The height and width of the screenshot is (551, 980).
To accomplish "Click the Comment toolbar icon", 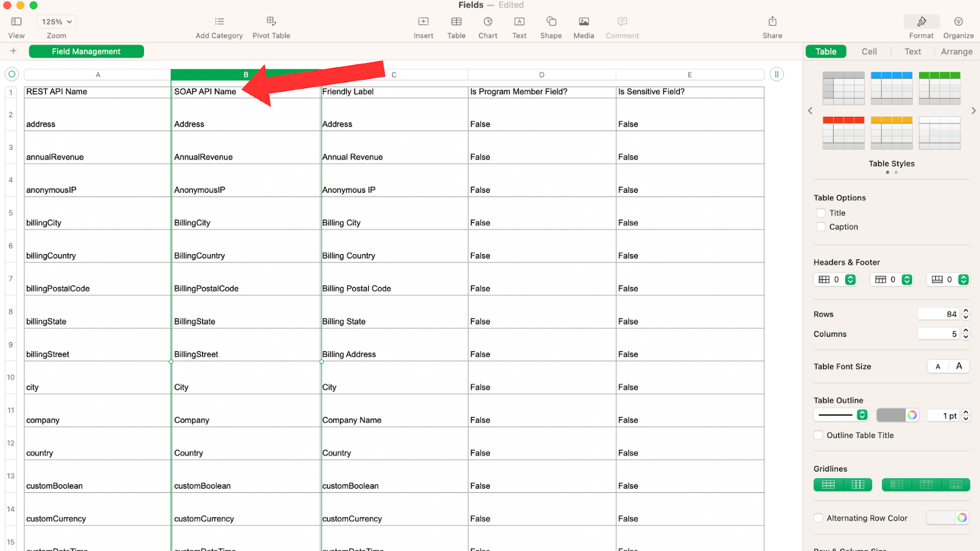I will pyautogui.click(x=622, y=22).
